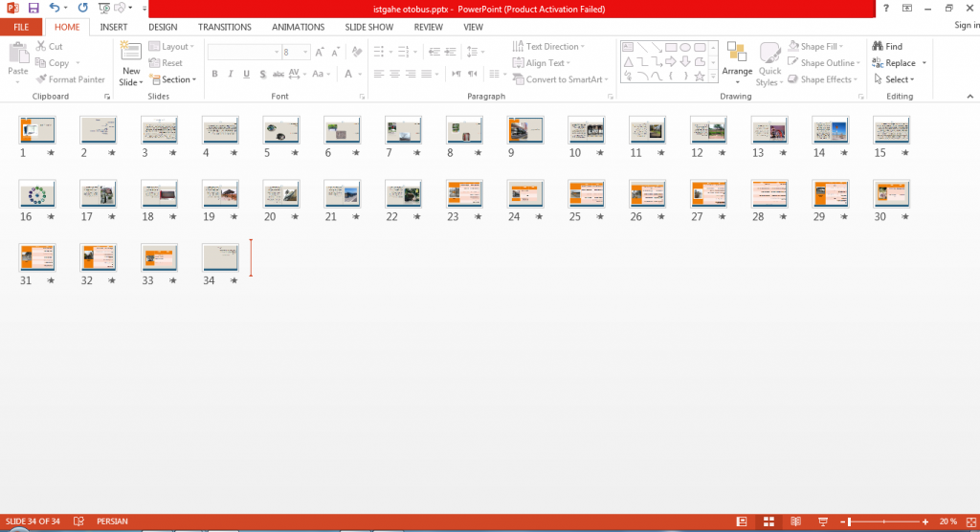Click the New Slide icon
This screenshot has height=532, width=980.
tap(130, 54)
